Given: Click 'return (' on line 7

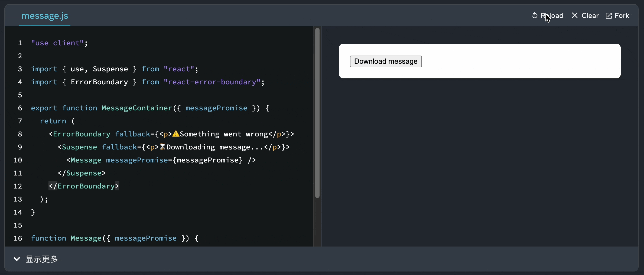Looking at the screenshot, I should pyautogui.click(x=57, y=121).
